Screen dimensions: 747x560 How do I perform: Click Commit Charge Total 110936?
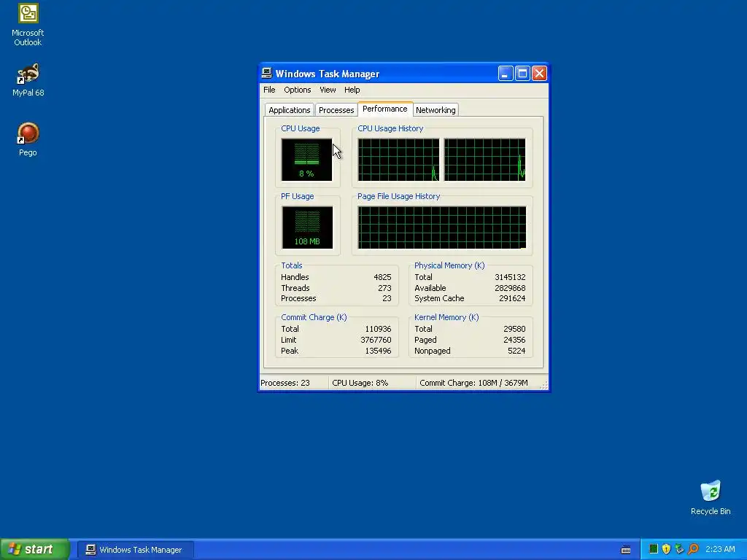[378, 329]
